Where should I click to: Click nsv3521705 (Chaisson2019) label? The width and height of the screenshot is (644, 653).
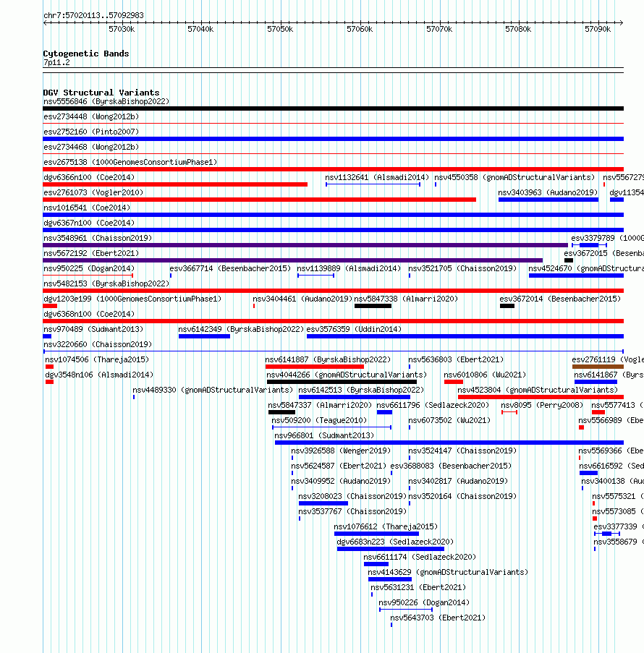pos(462,268)
